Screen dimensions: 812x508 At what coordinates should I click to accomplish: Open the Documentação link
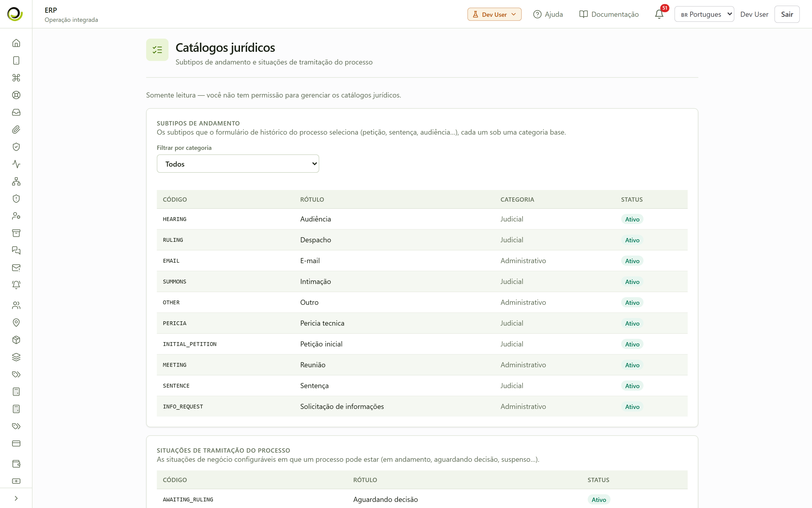point(609,14)
